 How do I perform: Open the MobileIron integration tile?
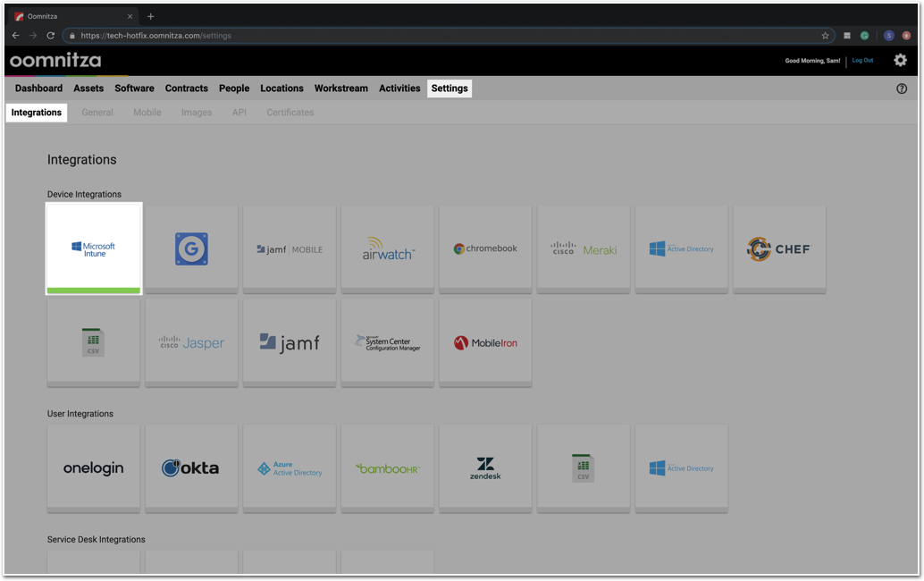485,343
